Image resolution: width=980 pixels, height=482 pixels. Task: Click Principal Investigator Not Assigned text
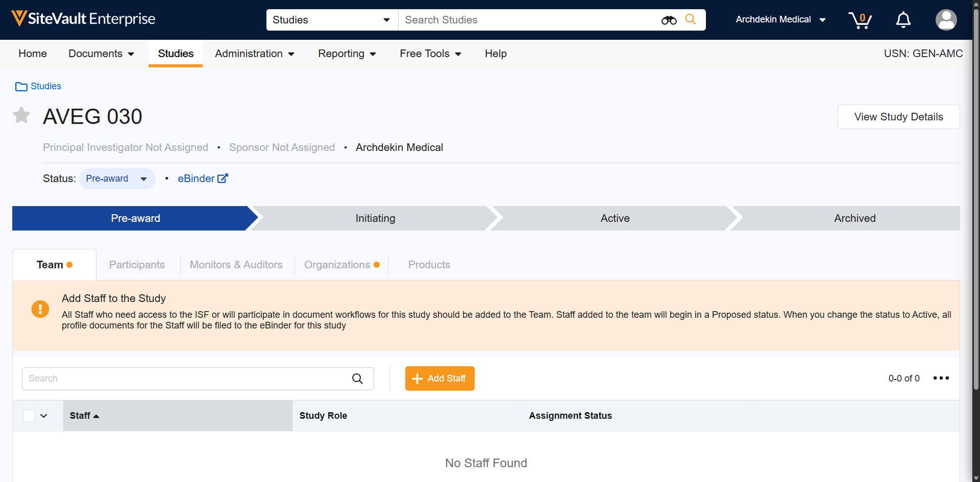[x=126, y=147]
